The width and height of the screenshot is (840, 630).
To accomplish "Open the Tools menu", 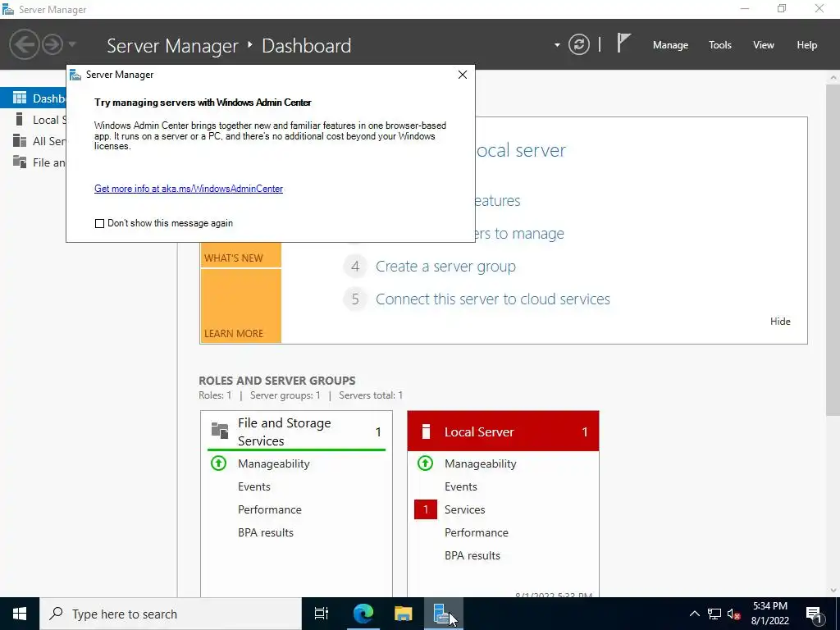I will pyautogui.click(x=720, y=45).
